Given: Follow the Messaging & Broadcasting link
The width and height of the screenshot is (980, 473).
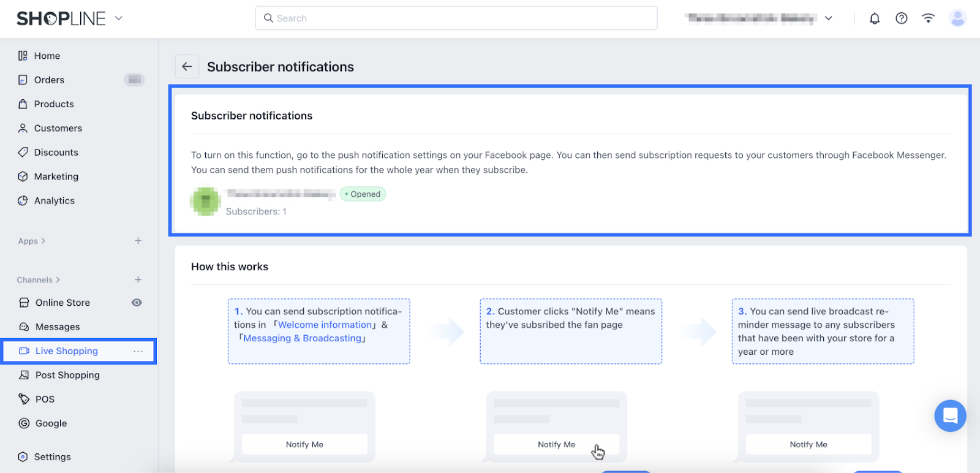Looking at the screenshot, I should tap(303, 338).
